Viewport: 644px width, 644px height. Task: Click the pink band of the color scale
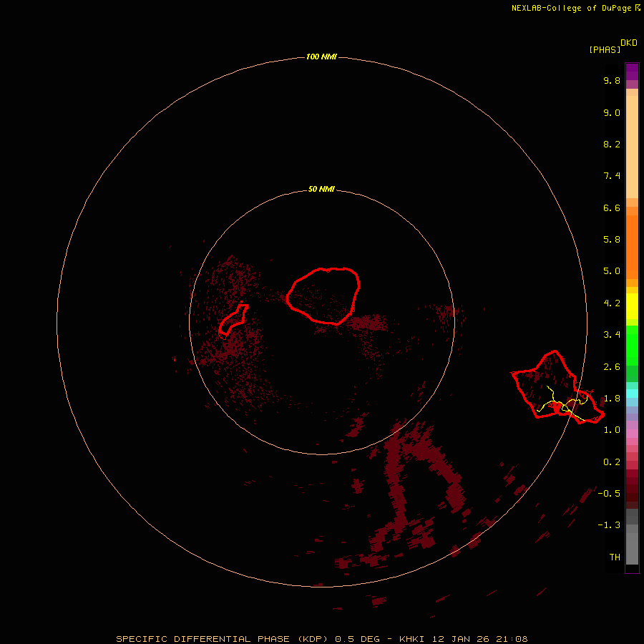coord(632,434)
